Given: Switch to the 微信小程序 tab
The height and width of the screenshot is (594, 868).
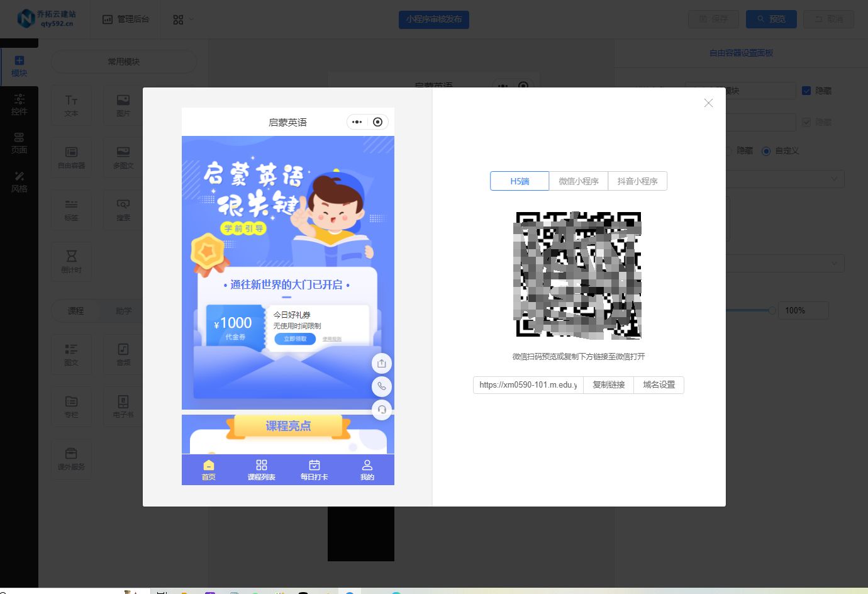Looking at the screenshot, I should [x=579, y=181].
